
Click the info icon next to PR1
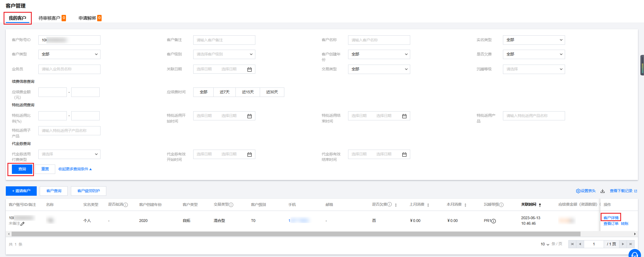tap(494, 221)
